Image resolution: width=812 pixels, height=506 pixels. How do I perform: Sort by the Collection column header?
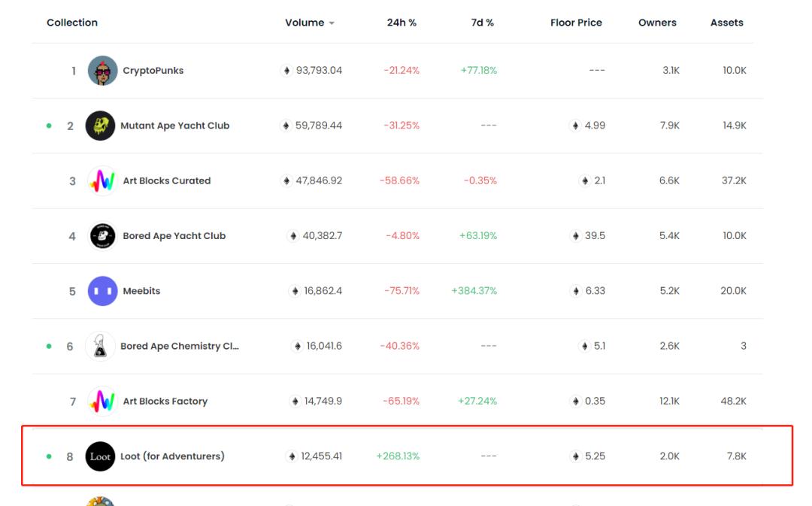pyautogui.click(x=72, y=23)
